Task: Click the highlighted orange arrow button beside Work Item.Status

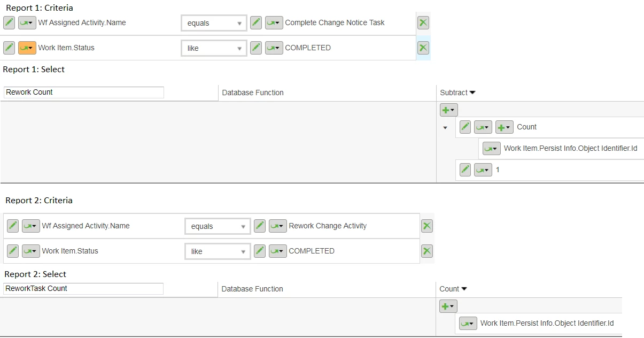Action: pos(27,48)
